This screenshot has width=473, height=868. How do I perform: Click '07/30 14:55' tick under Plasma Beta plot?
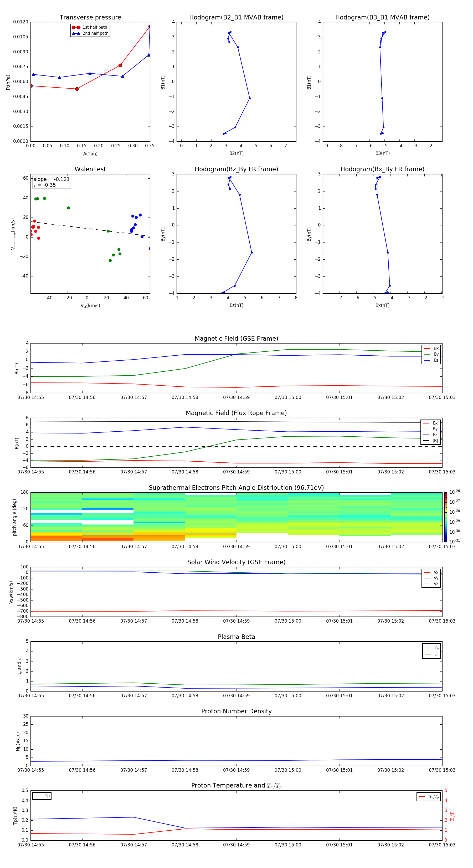click(31, 696)
